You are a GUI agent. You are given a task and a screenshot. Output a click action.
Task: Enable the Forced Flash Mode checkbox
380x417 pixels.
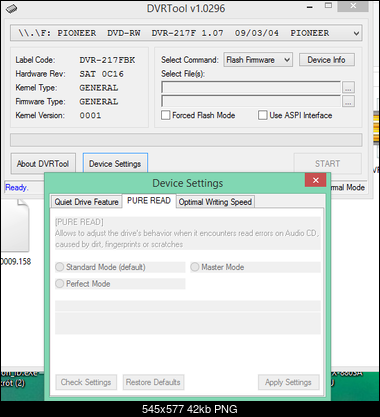point(166,115)
